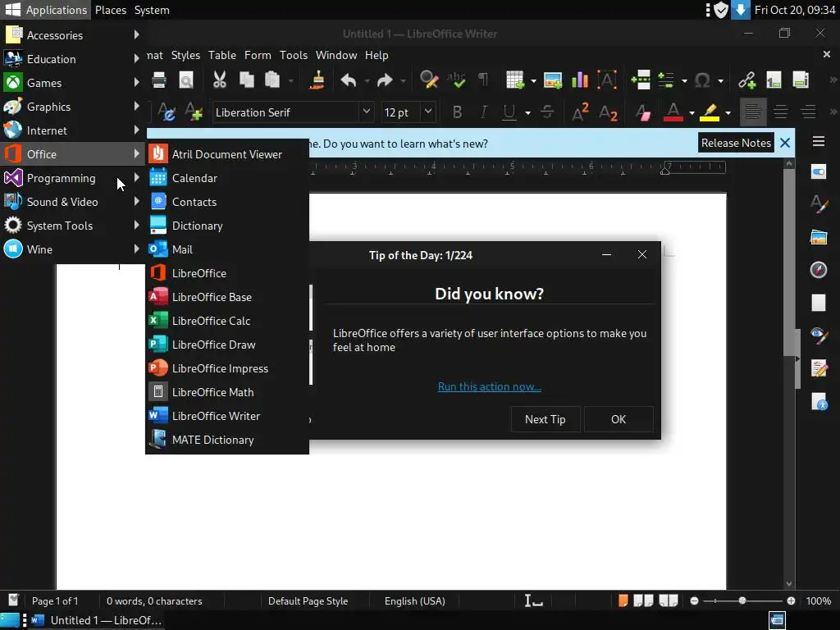Open the sidebar Gallery icon
840x630 pixels.
pos(819,237)
